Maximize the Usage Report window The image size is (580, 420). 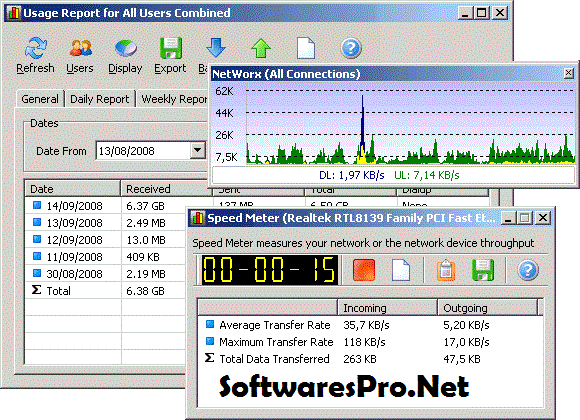click(x=482, y=13)
